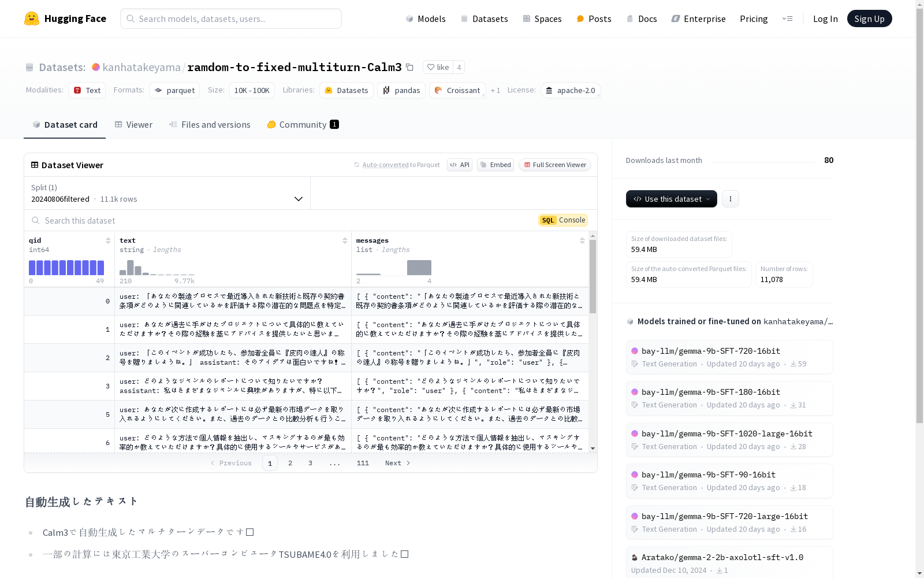Open the API button in Dataset Viewer
Screen dimensions: 924x578
[460, 165]
